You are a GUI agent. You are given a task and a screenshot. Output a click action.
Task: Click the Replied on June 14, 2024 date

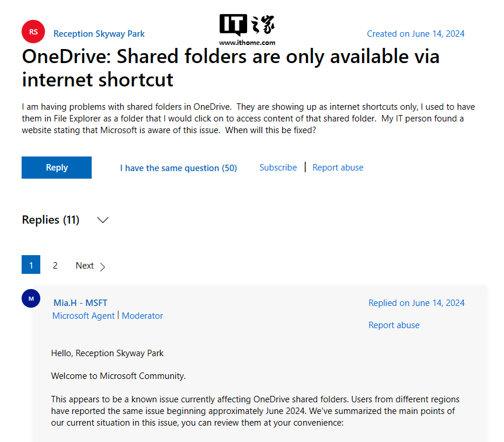(x=416, y=302)
